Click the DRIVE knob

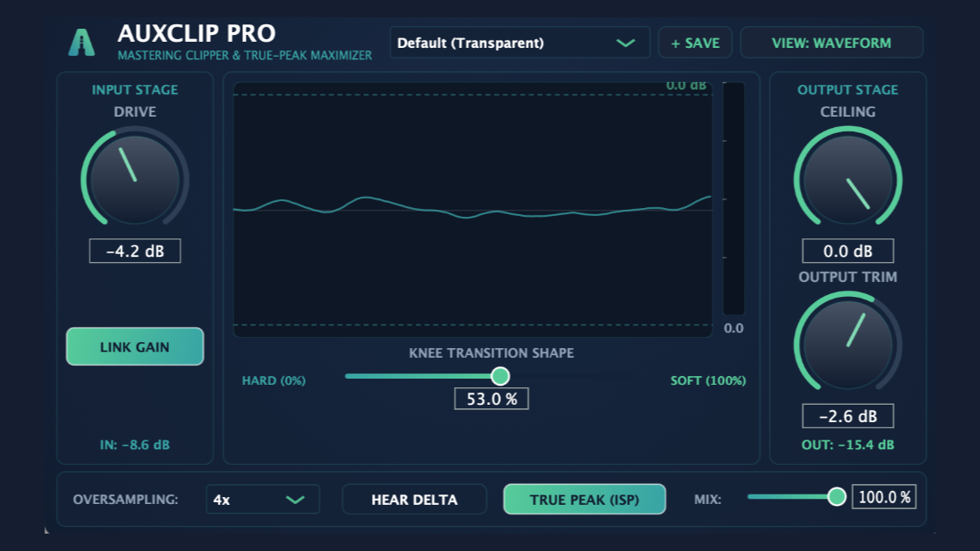135,180
